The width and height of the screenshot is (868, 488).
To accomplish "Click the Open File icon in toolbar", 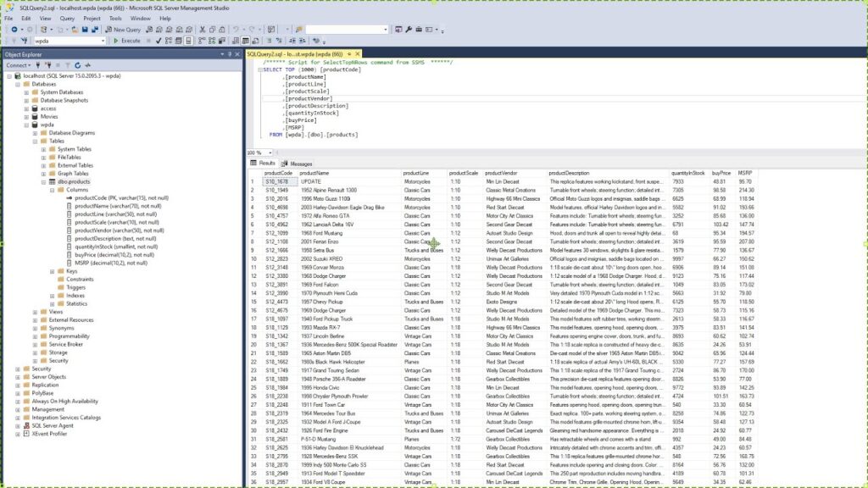I will (x=75, y=30).
